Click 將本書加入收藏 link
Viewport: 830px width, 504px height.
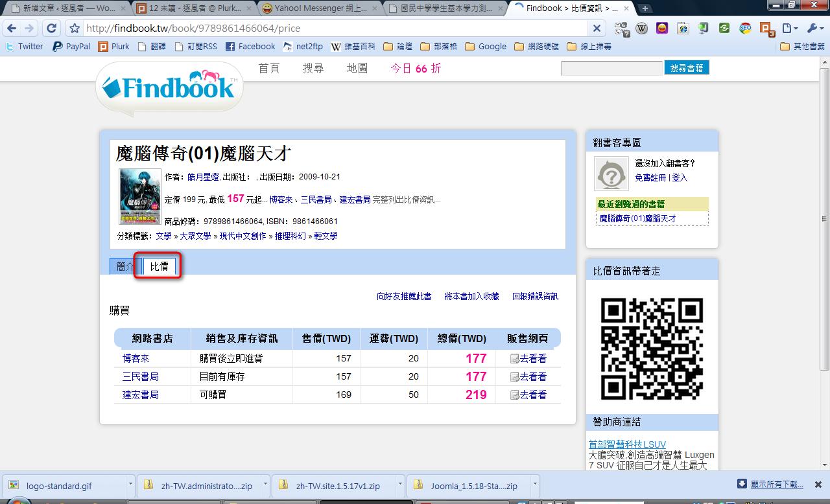(x=471, y=296)
